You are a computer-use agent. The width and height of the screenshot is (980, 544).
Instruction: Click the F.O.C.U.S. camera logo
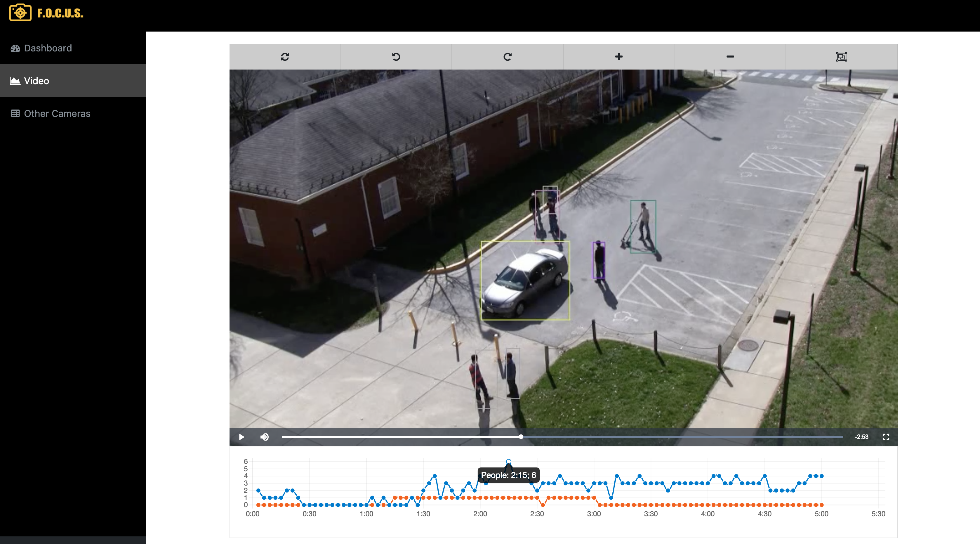pos(20,13)
